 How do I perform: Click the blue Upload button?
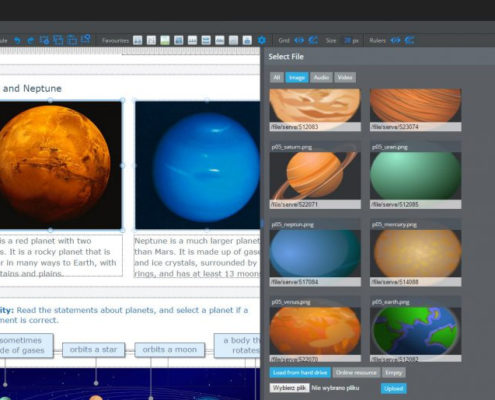click(x=393, y=388)
